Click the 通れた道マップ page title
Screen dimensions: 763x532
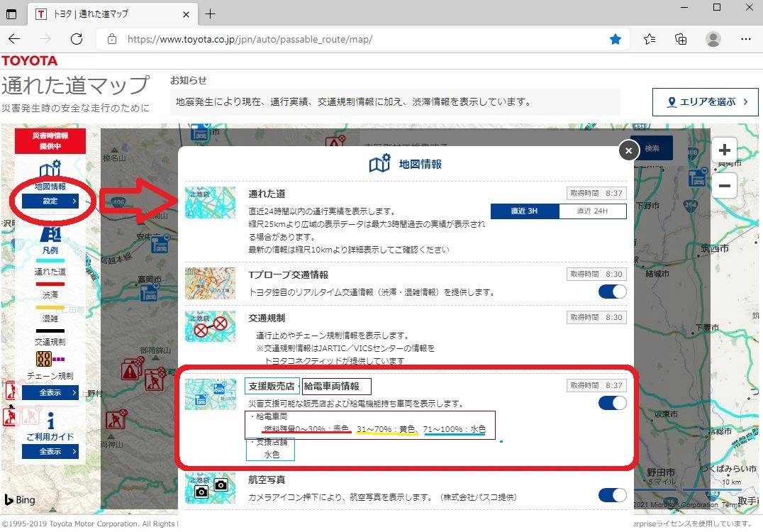[x=75, y=85]
